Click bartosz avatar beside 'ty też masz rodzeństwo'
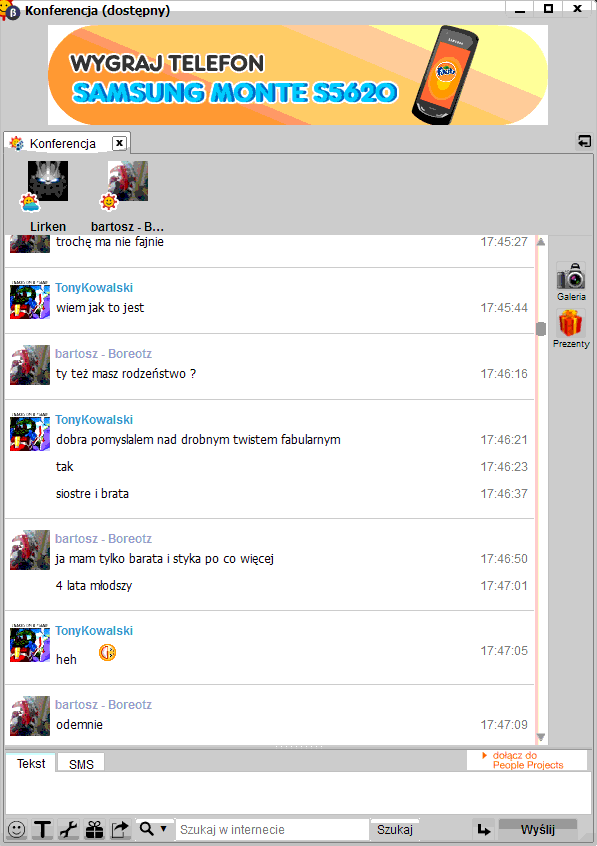 pyautogui.click(x=30, y=365)
